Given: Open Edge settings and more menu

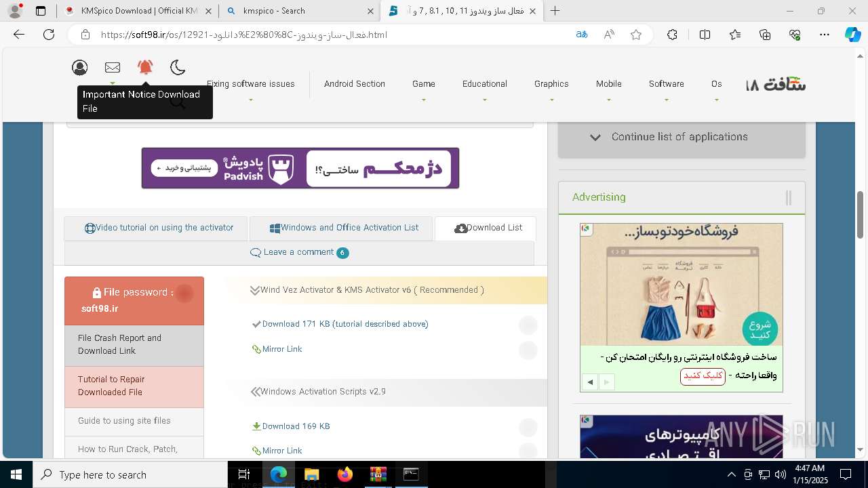Looking at the screenshot, I should tap(825, 35).
